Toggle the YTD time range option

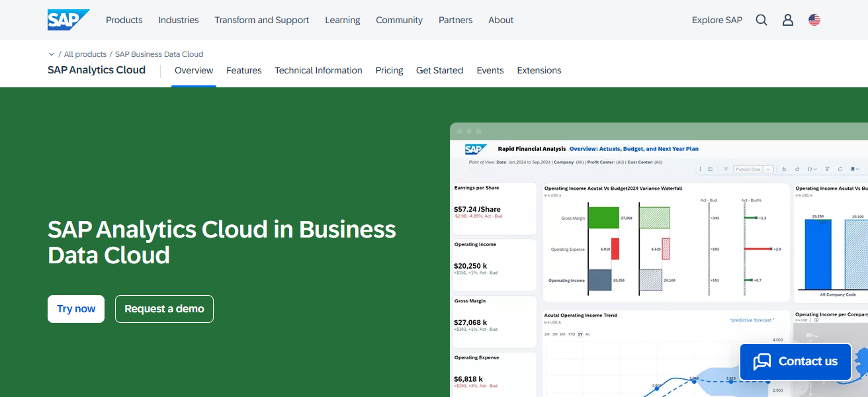tap(572, 335)
